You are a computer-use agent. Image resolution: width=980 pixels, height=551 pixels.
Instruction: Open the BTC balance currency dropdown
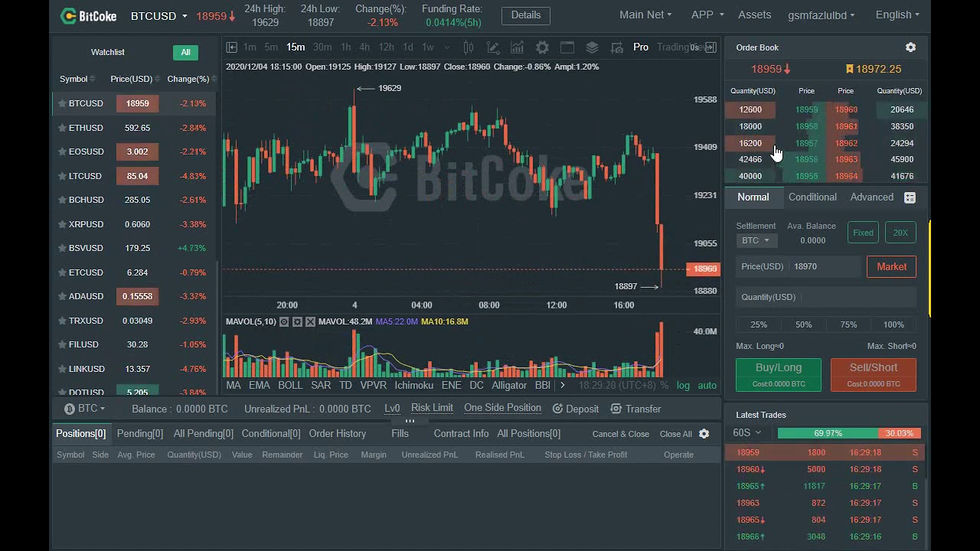(x=85, y=409)
